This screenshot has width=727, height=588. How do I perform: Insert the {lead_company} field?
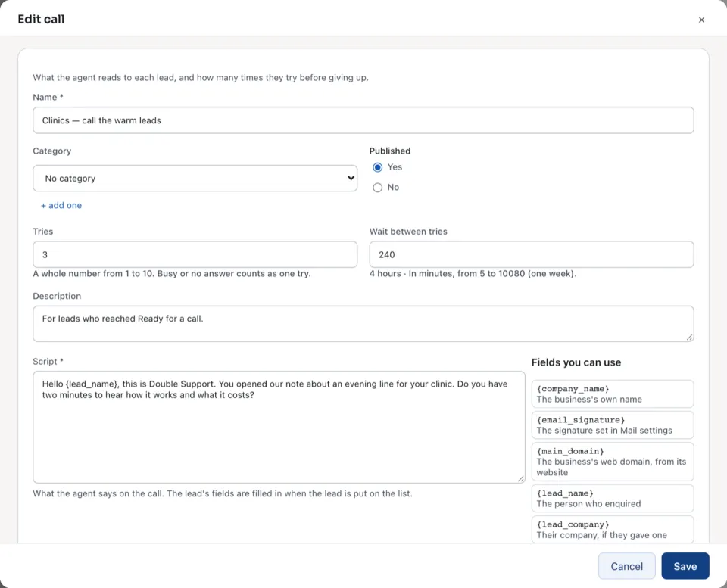[x=613, y=529]
